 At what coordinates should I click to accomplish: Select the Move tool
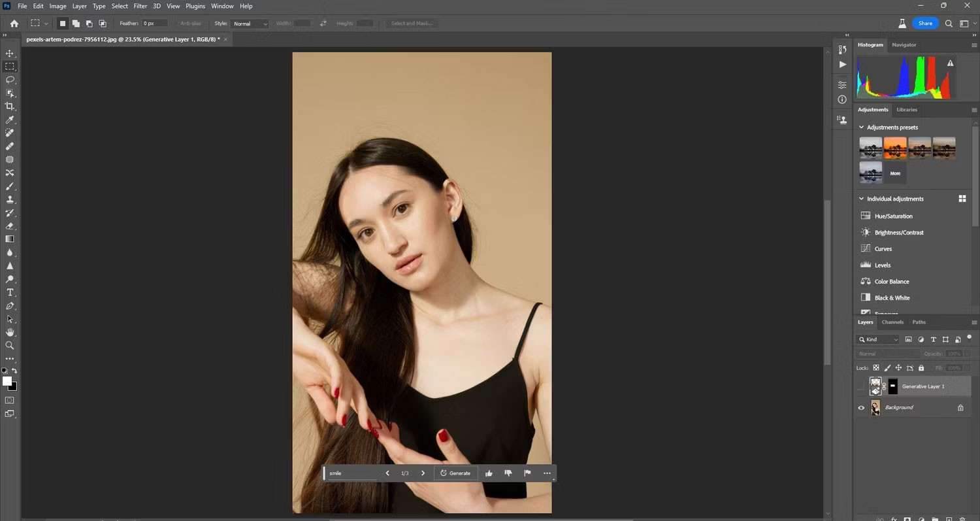tap(10, 54)
